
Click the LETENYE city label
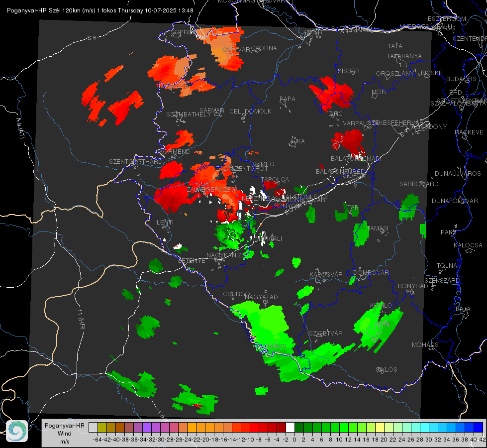point(192,261)
